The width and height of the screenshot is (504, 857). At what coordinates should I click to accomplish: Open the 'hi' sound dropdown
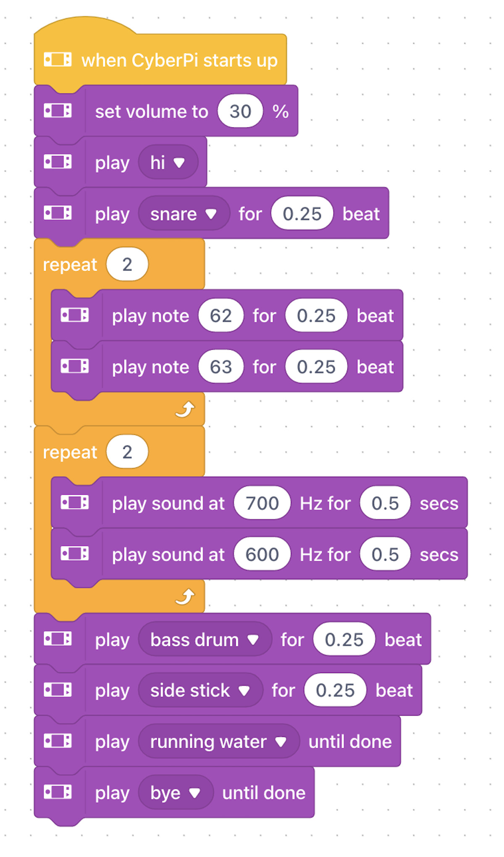pos(168,162)
